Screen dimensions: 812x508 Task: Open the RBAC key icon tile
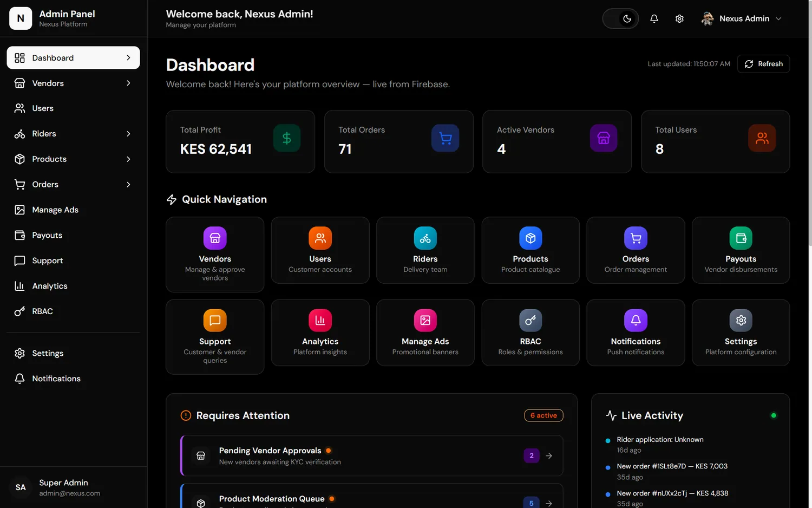[531, 321]
